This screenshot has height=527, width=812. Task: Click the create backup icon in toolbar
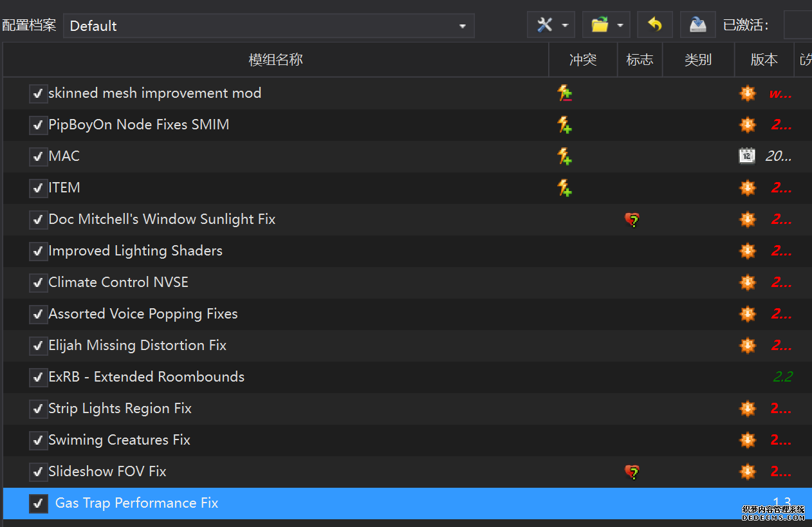(697, 25)
